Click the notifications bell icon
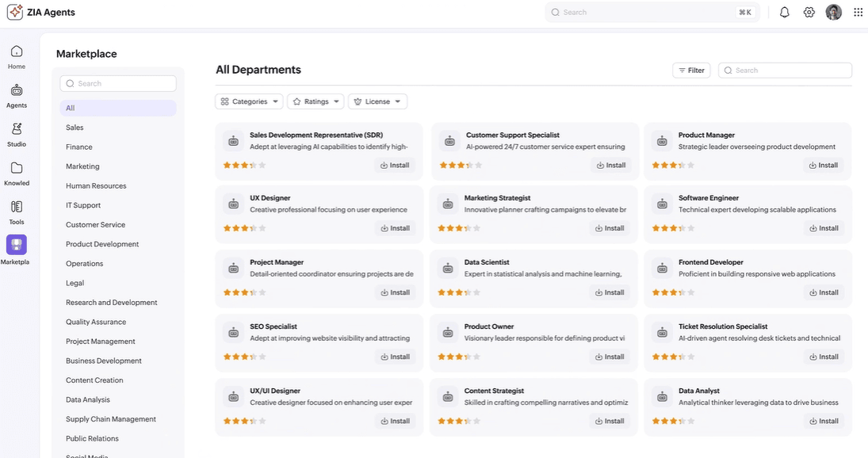868x458 pixels. coord(784,13)
